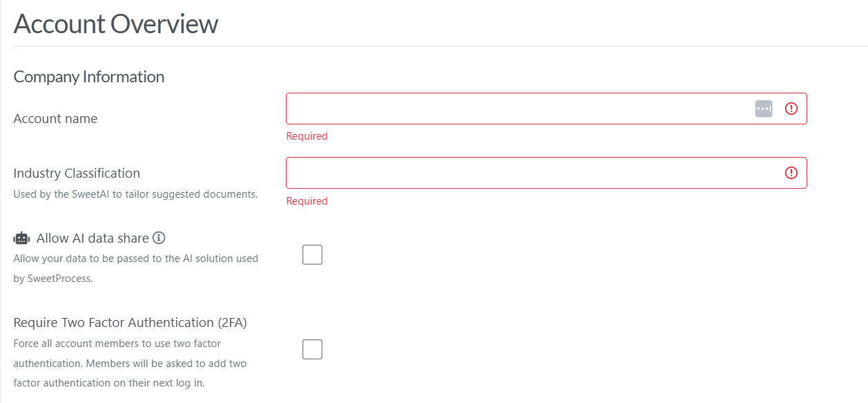Image resolution: width=868 pixels, height=403 pixels.
Task: Click the robot icon beside Allow AI data share
Action: coord(22,238)
